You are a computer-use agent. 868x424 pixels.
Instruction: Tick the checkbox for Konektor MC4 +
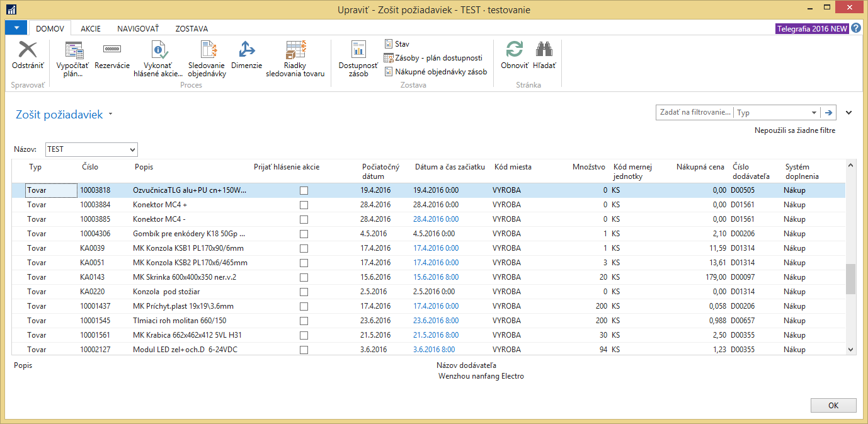[x=304, y=205]
